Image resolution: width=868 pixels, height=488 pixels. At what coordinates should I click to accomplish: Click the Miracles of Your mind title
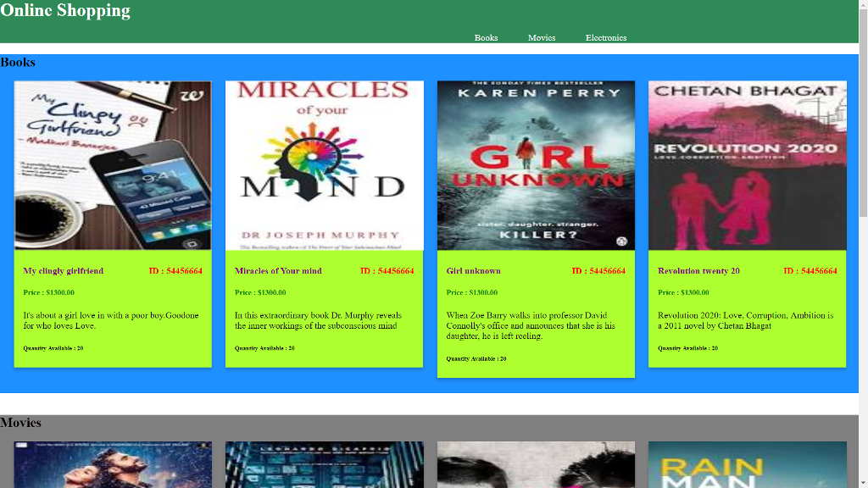point(278,270)
